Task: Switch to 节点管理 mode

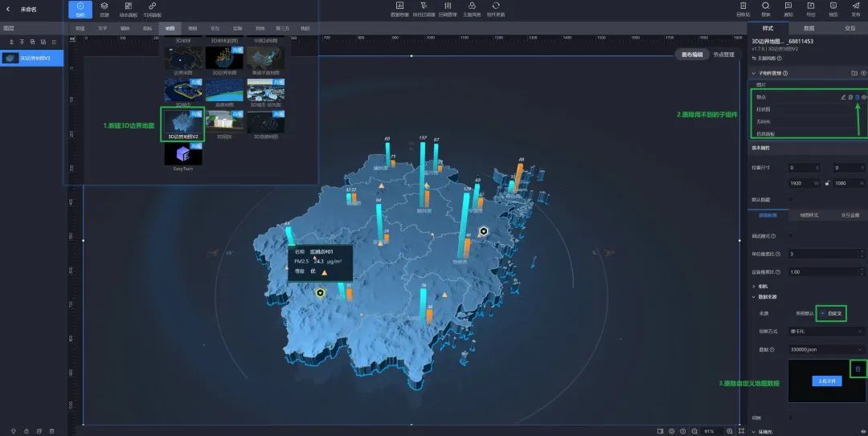Action: pyautogui.click(x=723, y=55)
